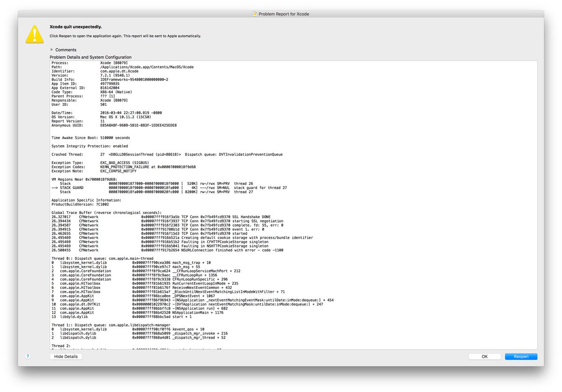Viewport: 562px width, 392px height.
Task: Click the '__CFRunLoopRun + 1356' frame
Action: [134, 275]
